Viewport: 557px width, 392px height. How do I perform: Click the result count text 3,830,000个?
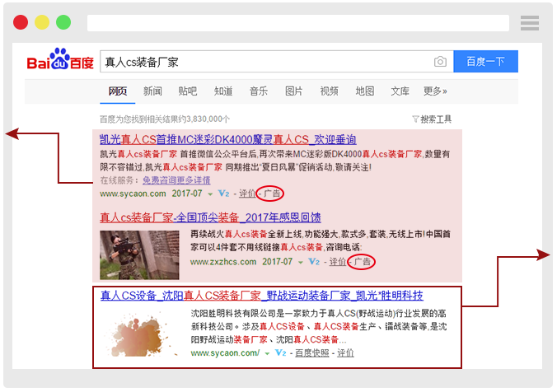pos(208,119)
